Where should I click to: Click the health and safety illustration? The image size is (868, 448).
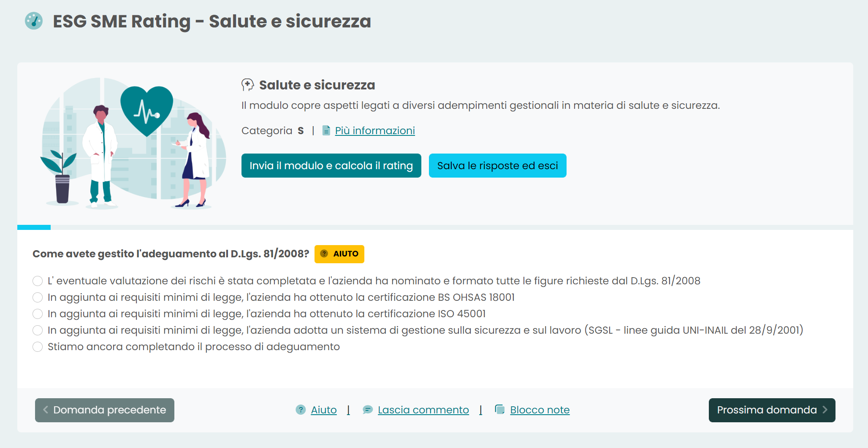coord(133,143)
